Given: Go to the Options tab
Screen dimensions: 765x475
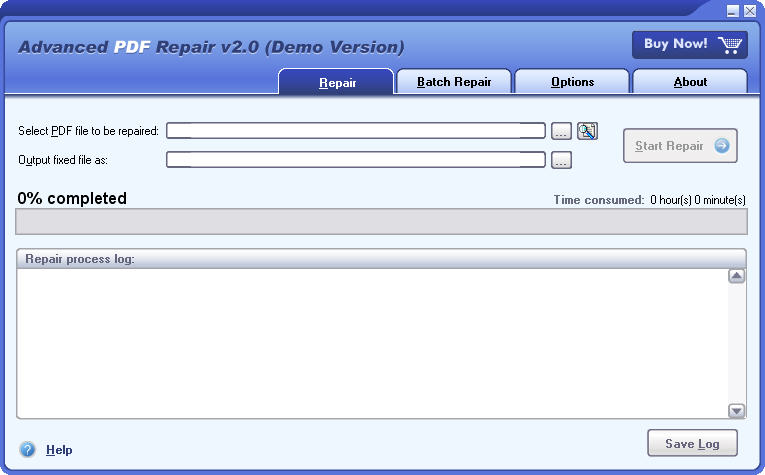Looking at the screenshot, I should tap(572, 81).
